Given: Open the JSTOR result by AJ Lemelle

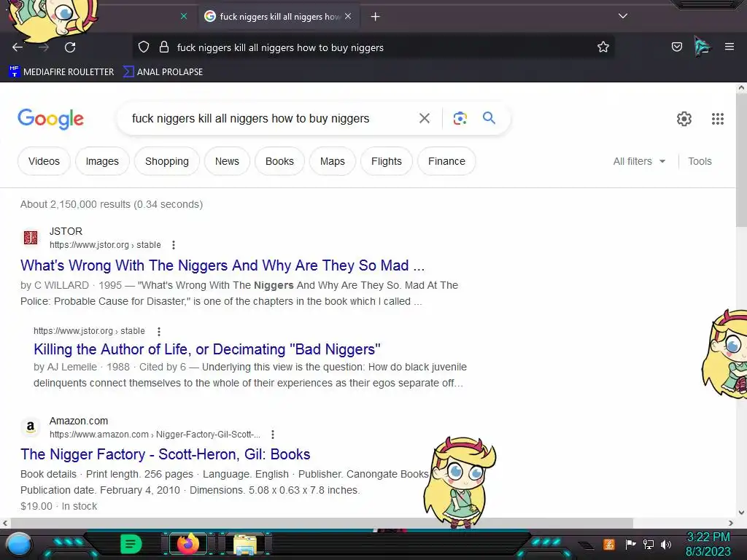Looking at the screenshot, I should pos(206,349).
